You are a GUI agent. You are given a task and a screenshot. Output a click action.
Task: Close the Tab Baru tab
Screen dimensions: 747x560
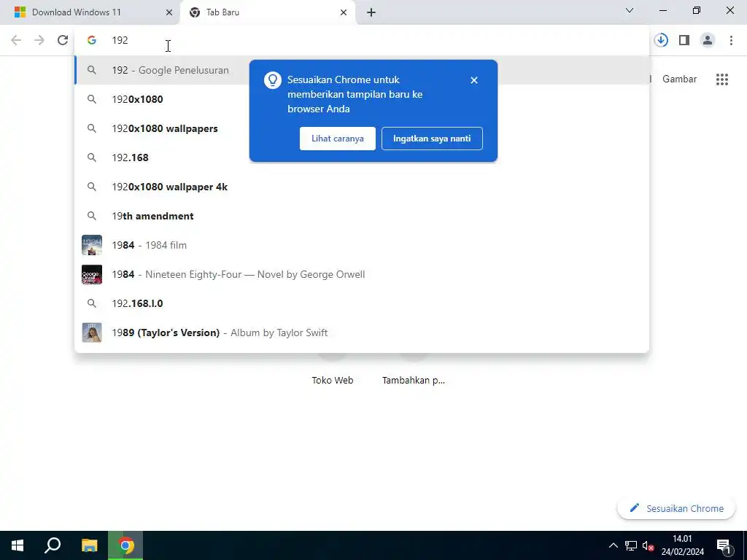coord(344,12)
